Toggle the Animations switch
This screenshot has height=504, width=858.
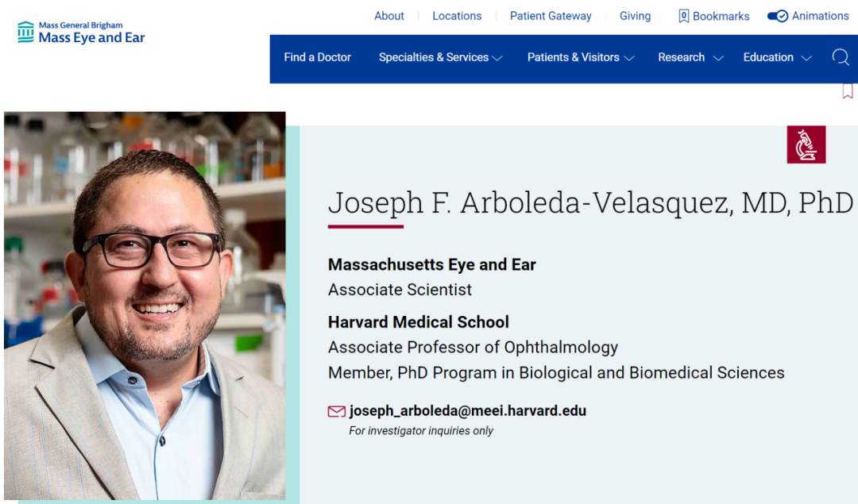click(778, 16)
